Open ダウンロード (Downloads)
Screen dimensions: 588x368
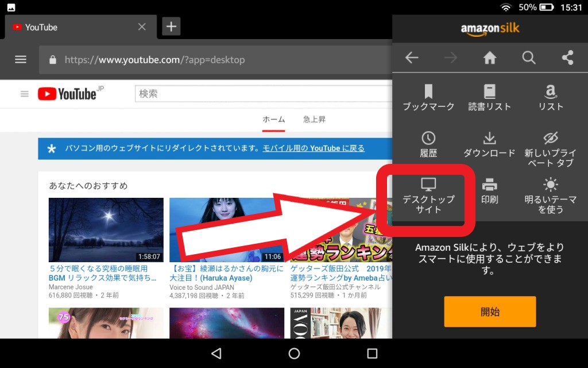[x=490, y=144]
